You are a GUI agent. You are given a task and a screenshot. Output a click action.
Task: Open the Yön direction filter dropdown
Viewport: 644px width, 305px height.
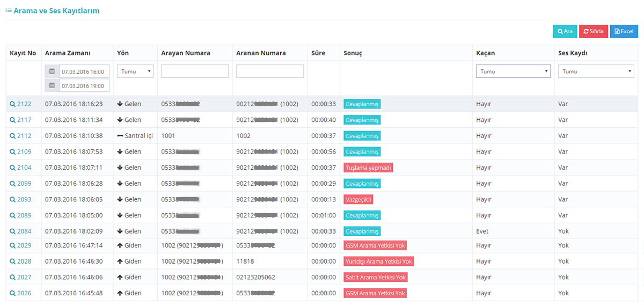coord(135,71)
